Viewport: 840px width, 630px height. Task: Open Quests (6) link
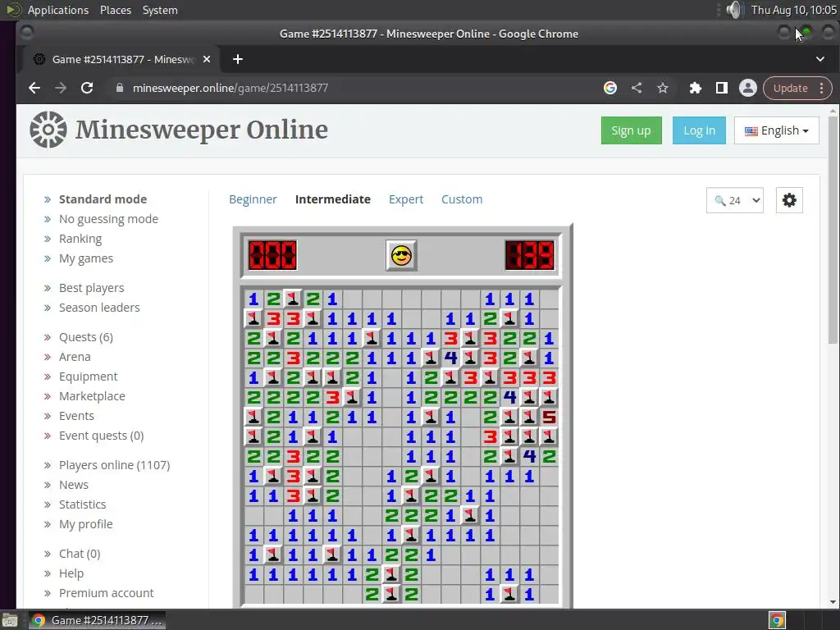tap(85, 337)
